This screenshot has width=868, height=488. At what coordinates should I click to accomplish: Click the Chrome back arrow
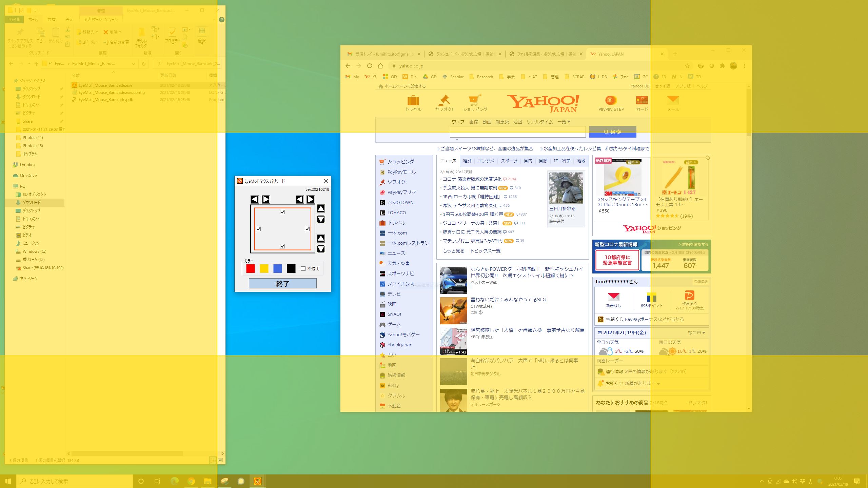tap(348, 66)
